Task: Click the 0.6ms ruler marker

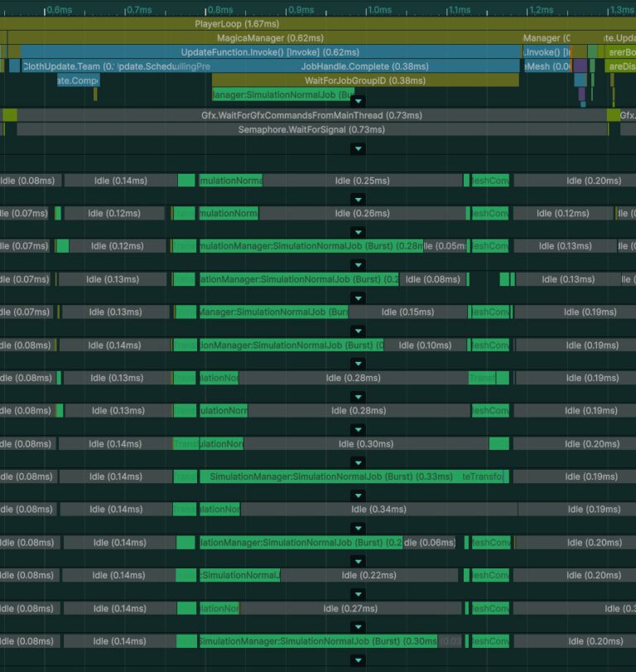Action: coord(59,10)
